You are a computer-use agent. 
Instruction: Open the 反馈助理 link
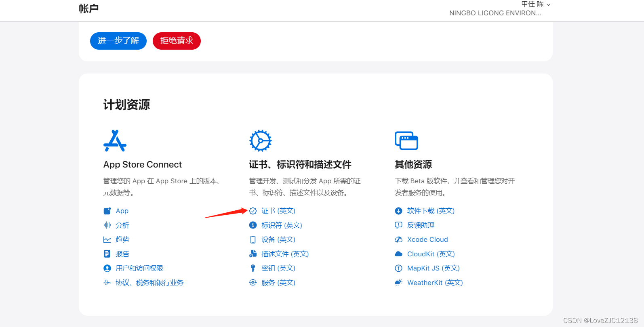click(421, 225)
